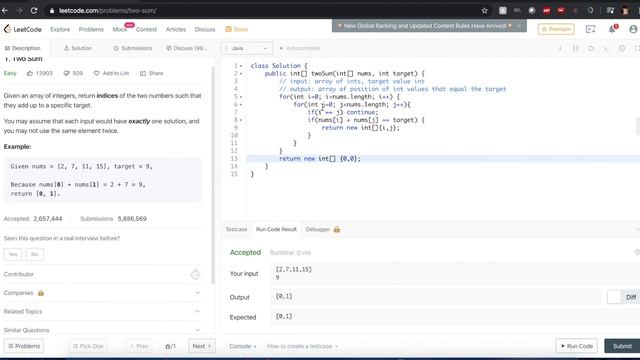Viewport: 640px width, 360px height.
Task: Expand How to create a testcase
Action: tap(303, 346)
